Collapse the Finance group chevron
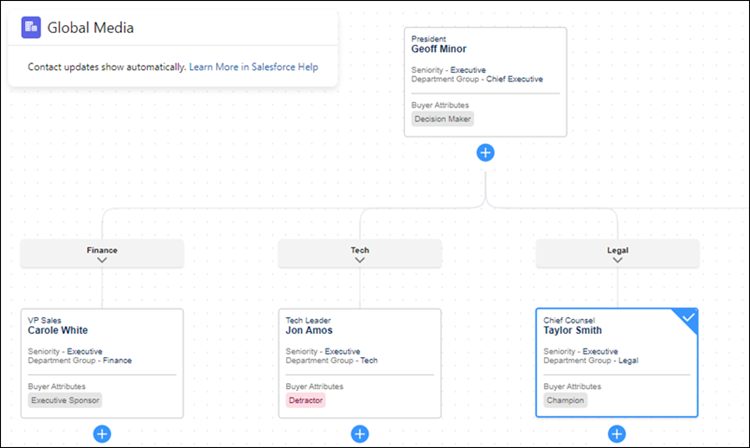The width and height of the screenshot is (750, 448). [102, 260]
